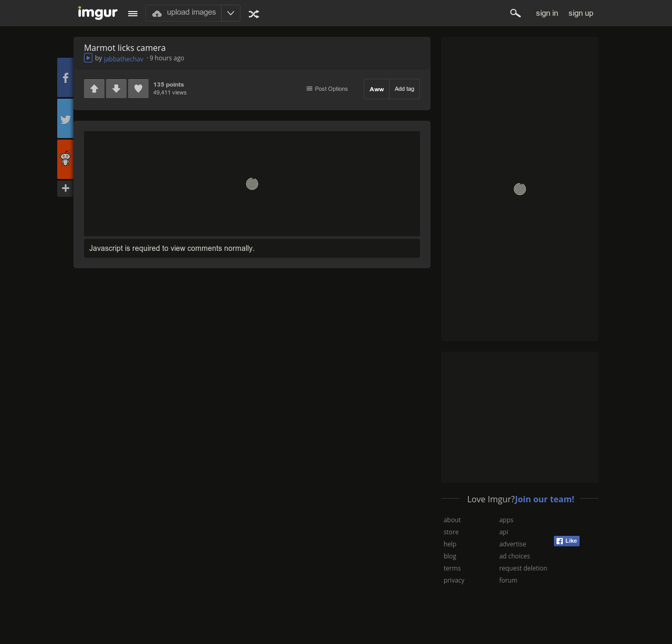Open the ad choices footer link
This screenshot has height=644, width=672.
coord(514,556)
